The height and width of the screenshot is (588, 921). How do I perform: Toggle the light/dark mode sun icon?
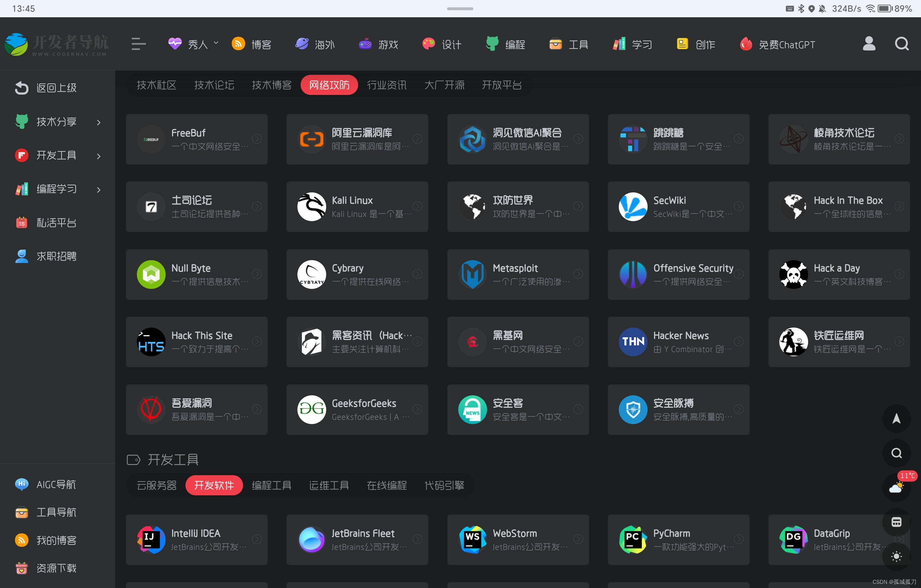896,556
